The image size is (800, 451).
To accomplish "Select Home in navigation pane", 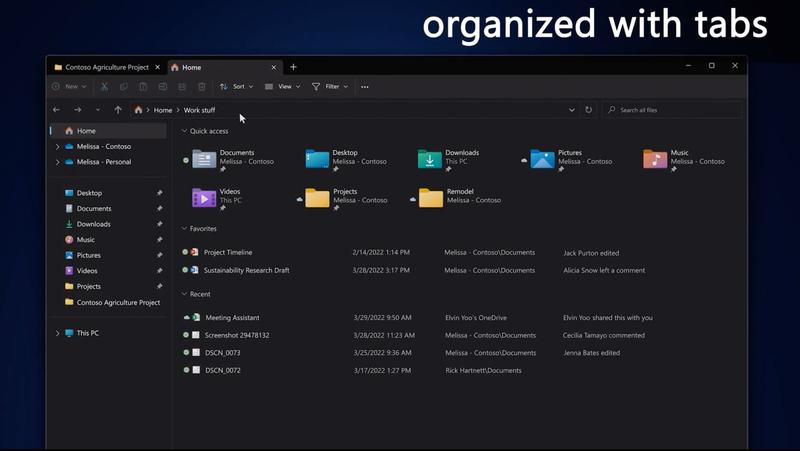I will (x=109, y=131).
